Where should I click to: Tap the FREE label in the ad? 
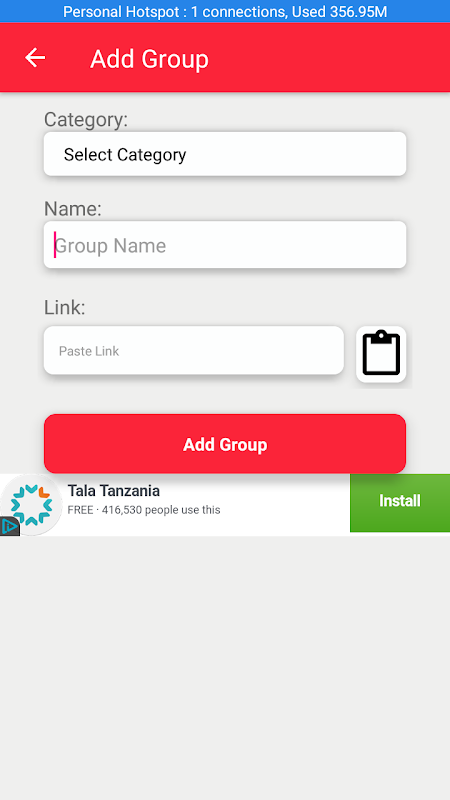(80, 510)
